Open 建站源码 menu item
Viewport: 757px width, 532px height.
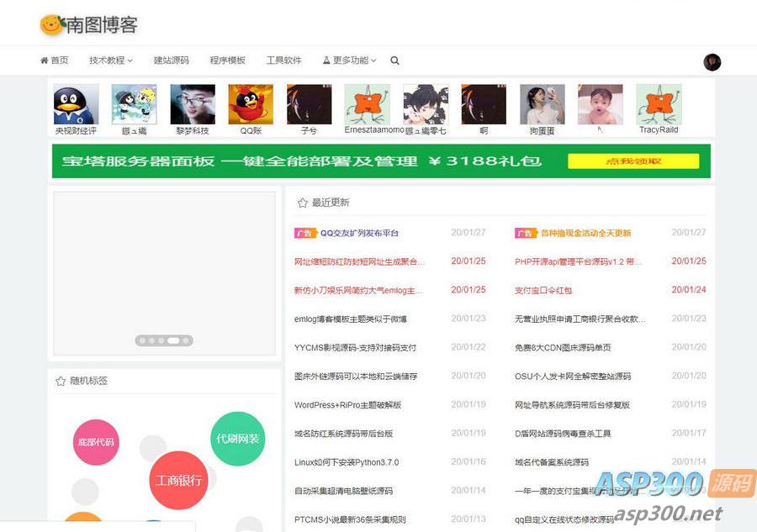(x=171, y=61)
